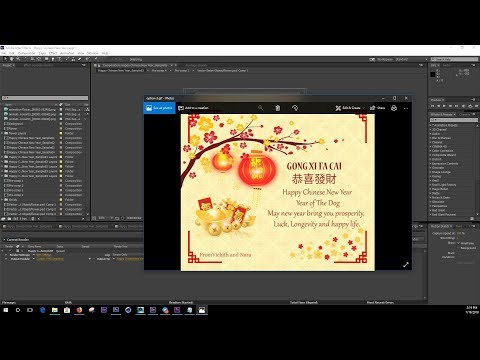Open File Explorer from the taskbar
The width and height of the screenshot is (480, 360).
click(x=55, y=310)
